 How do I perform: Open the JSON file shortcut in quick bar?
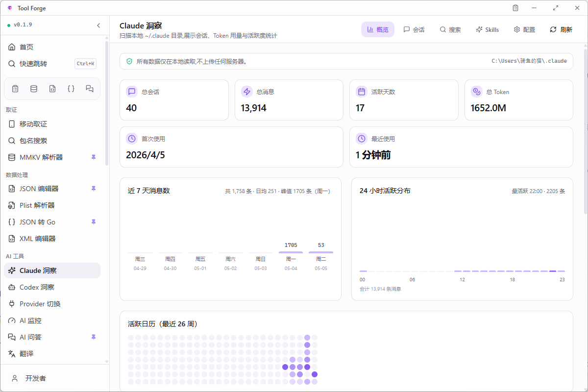point(52,89)
